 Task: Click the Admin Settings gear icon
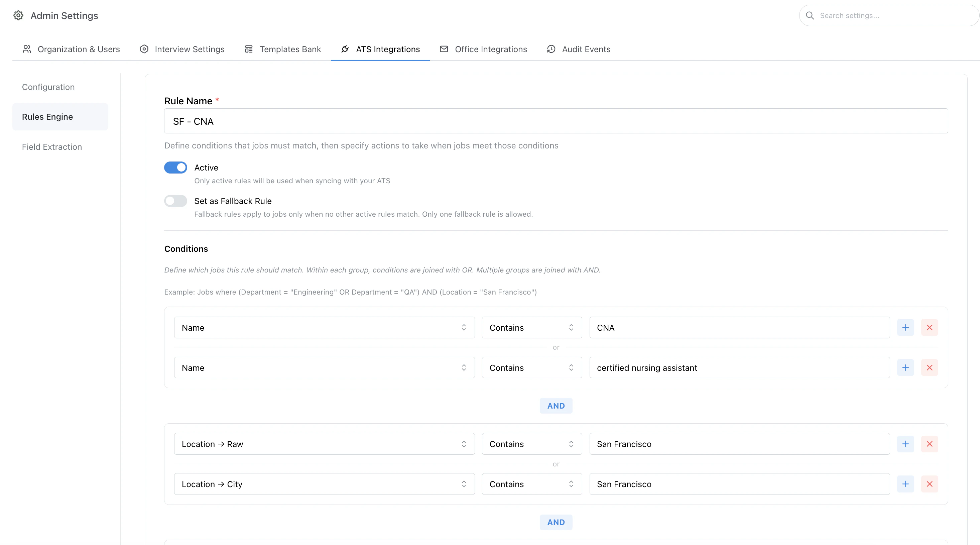click(18, 16)
